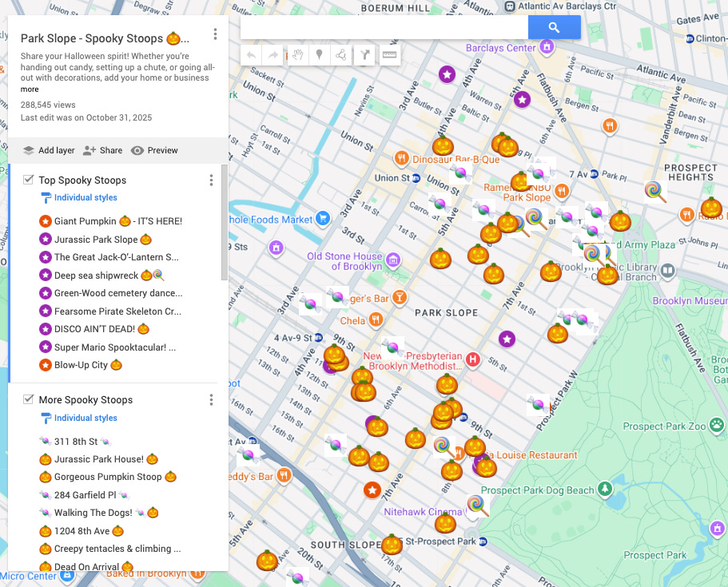Select the draw a line tool

click(x=340, y=55)
